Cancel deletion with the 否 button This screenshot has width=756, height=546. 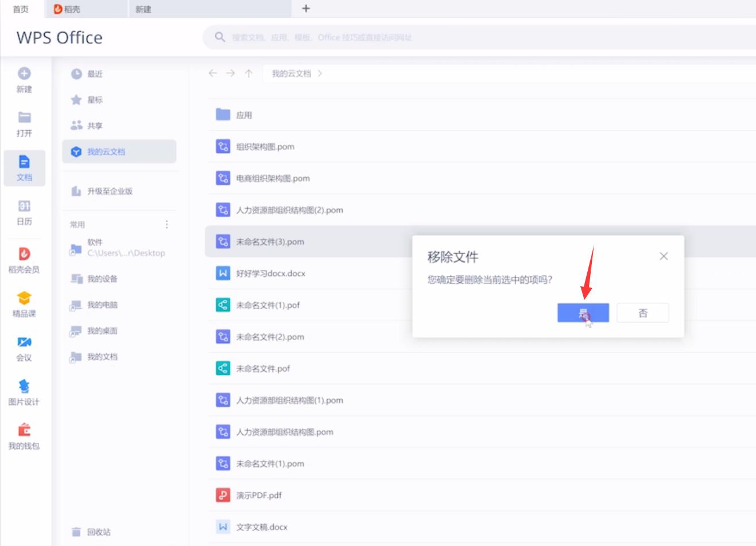coord(642,313)
